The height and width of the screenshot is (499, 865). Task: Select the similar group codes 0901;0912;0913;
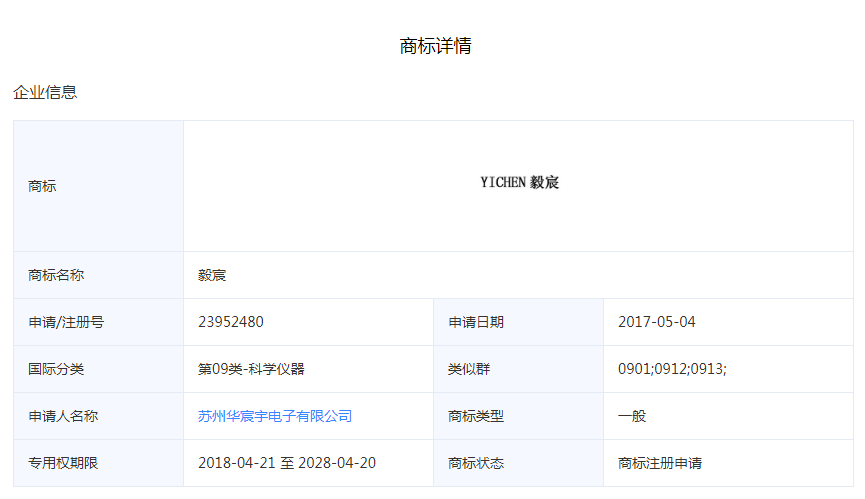coord(672,369)
